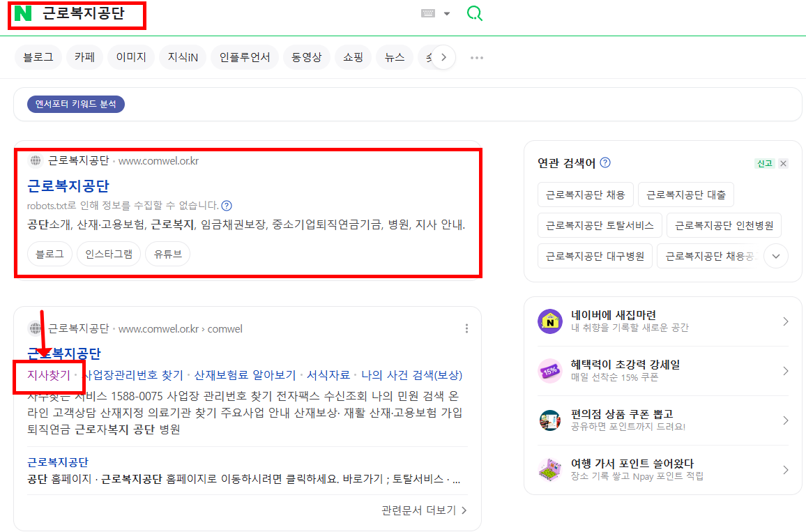Switch to the 쇼핑 search tab
Image resolution: width=806 pixels, height=532 pixels.
(x=353, y=57)
